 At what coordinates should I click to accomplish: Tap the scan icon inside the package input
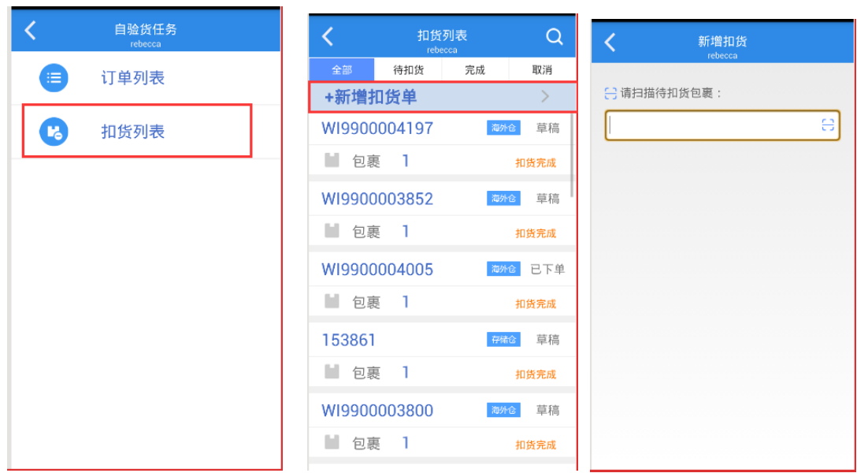pyautogui.click(x=828, y=125)
